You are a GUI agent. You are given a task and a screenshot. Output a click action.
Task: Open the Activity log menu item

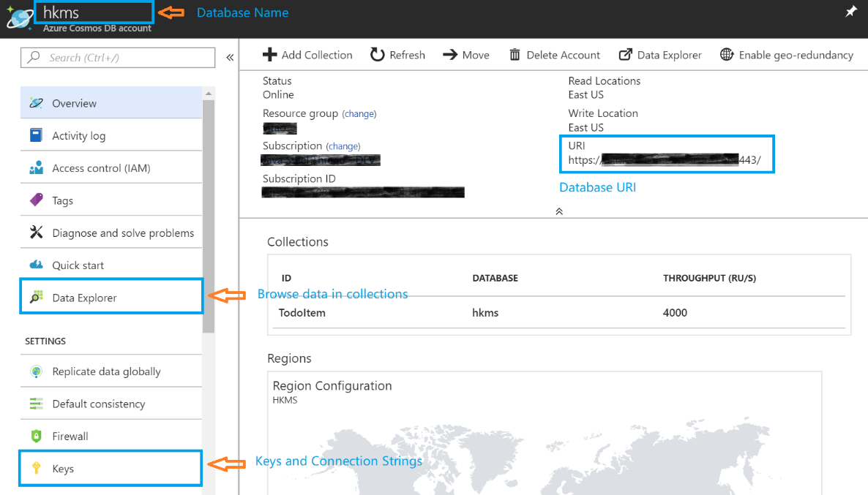point(78,136)
